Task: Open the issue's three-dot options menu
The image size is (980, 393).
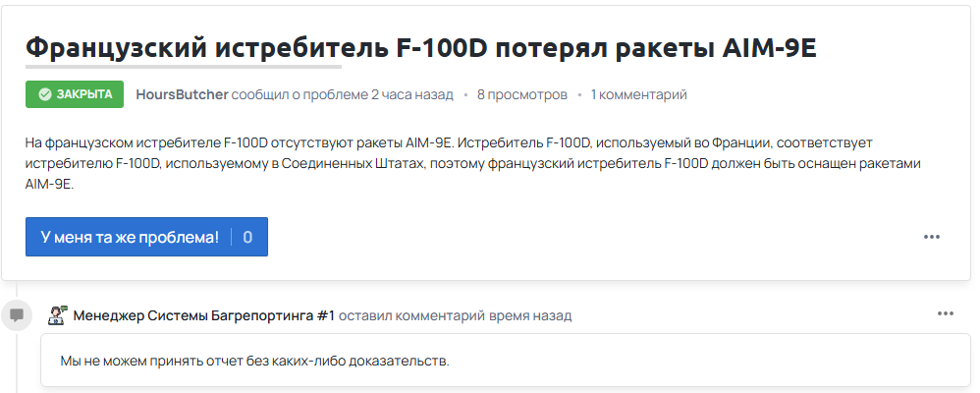Action: (x=932, y=237)
